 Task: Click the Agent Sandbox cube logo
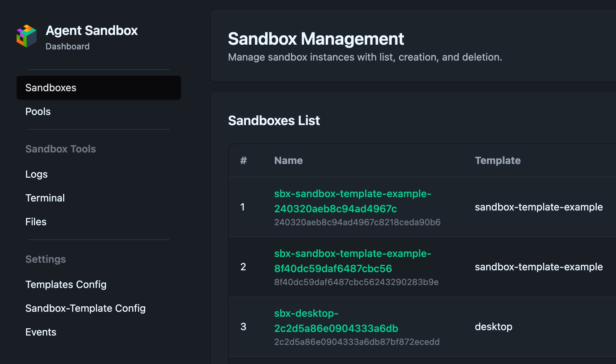click(x=27, y=36)
